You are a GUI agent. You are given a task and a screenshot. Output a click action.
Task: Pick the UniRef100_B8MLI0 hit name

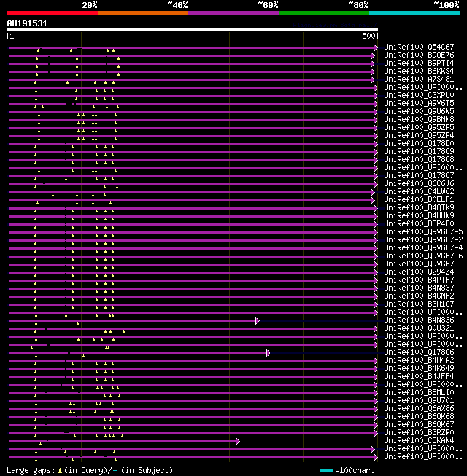pyautogui.click(x=419, y=393)
